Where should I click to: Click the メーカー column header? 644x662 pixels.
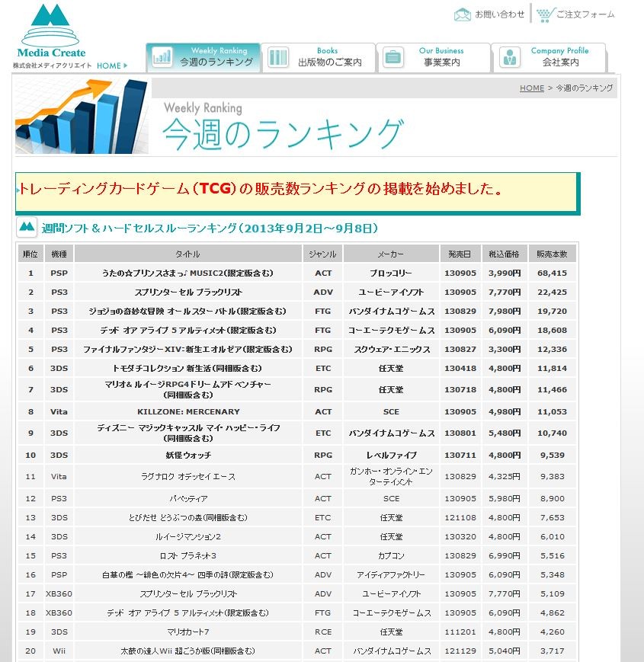(x=391, y=254)
